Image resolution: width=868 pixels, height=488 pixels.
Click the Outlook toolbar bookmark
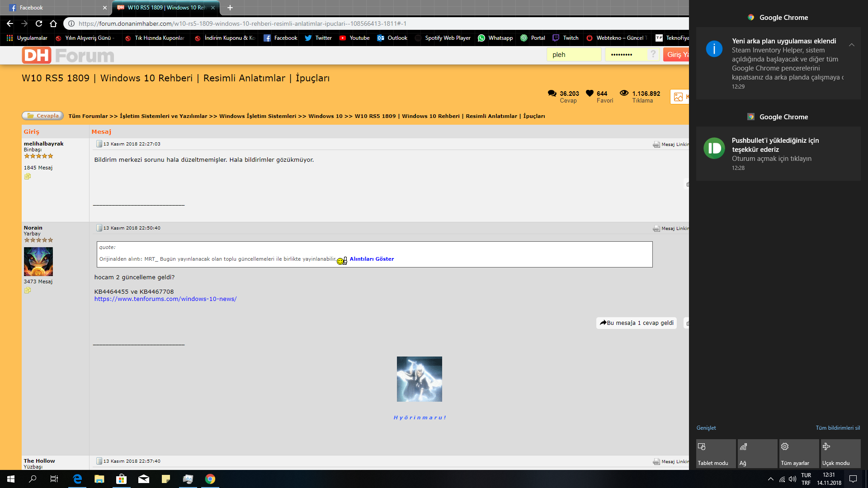pyautogui.click(x=391, y=38)
